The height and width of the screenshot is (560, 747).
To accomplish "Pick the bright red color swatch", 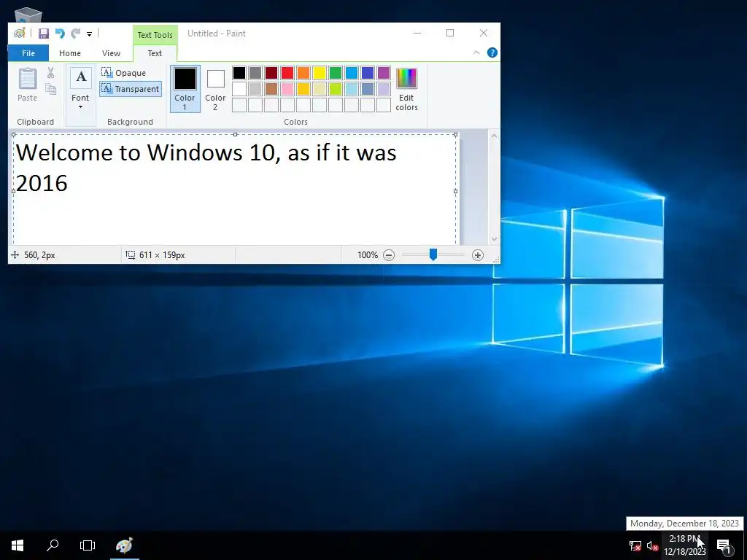I will coord(287,73).
